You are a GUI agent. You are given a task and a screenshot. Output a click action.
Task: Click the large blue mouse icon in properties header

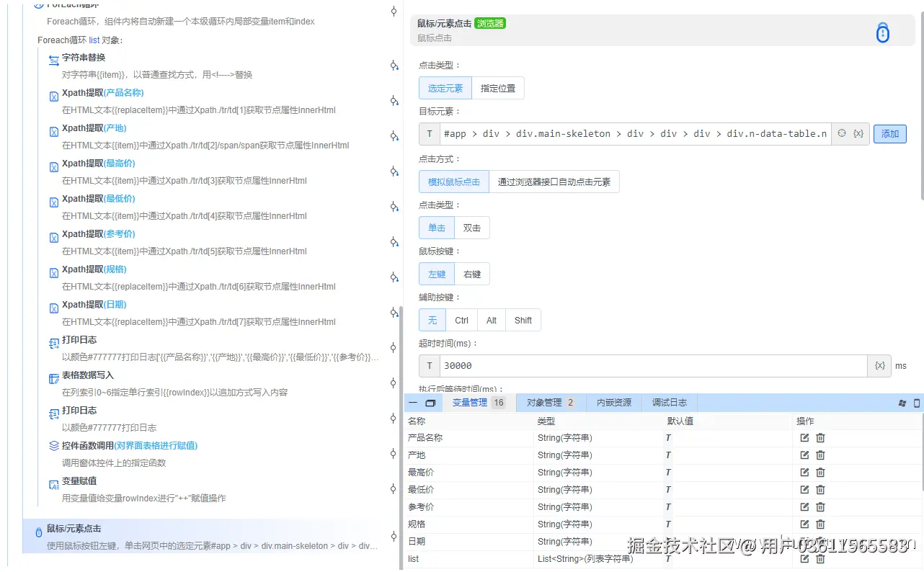883,32
